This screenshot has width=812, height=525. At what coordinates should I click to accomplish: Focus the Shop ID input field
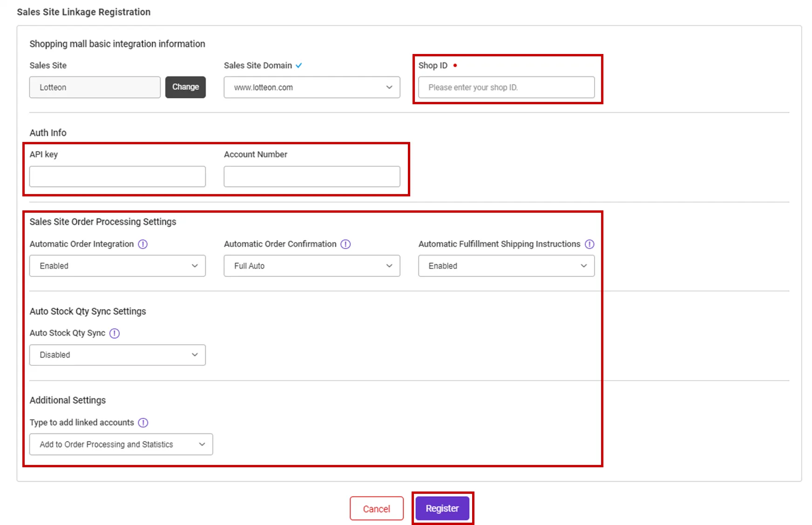506,87
